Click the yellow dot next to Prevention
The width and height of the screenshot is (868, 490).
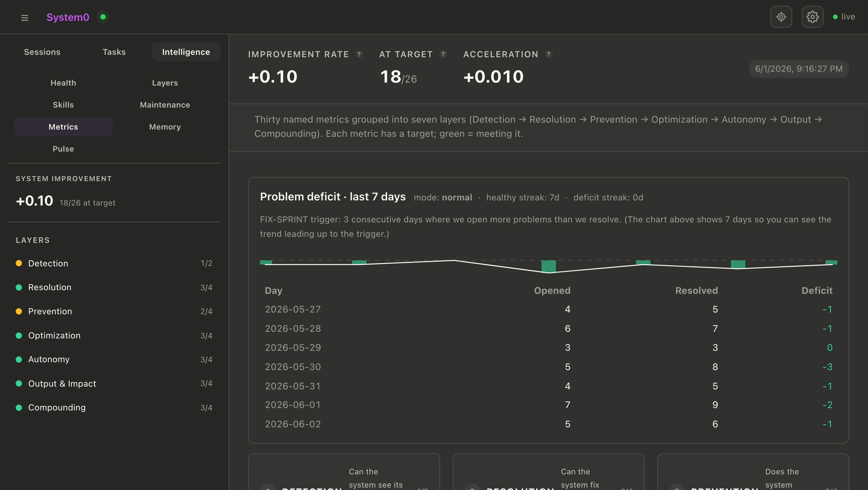[x=19, y=311]
